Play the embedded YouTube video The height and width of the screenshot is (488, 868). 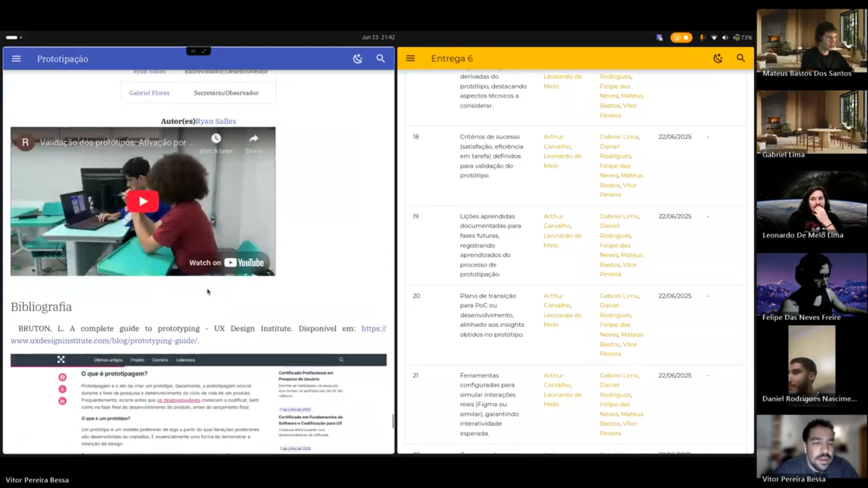(x=143, y=202)
